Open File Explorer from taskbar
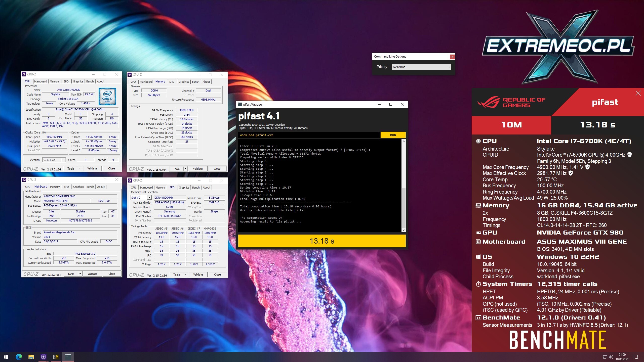Viewport: 644px width, 362px height. [31, 357]
